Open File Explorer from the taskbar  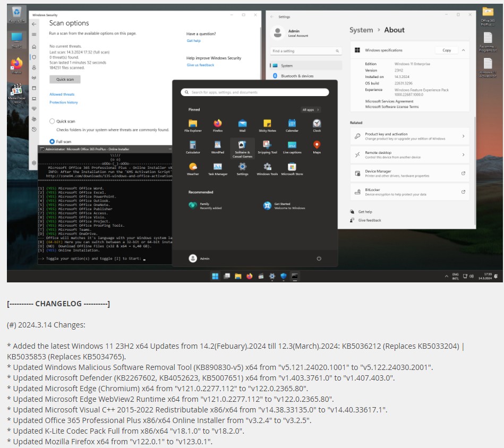238,276
